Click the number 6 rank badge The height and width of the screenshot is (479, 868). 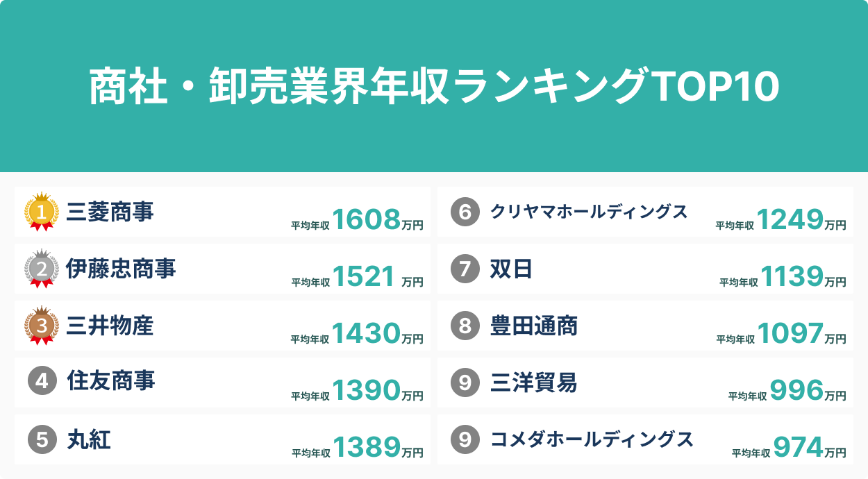465,212
